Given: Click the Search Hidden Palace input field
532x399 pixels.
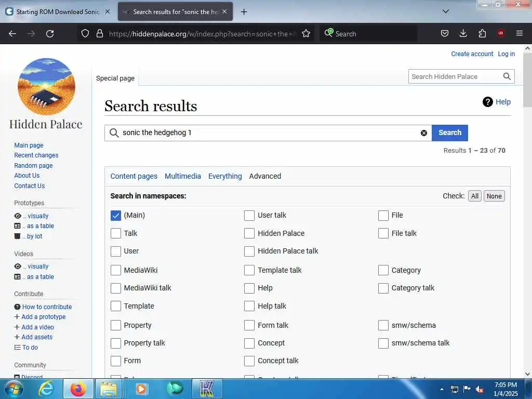Looking at the screenshot, I should click(x=455, y=77).
